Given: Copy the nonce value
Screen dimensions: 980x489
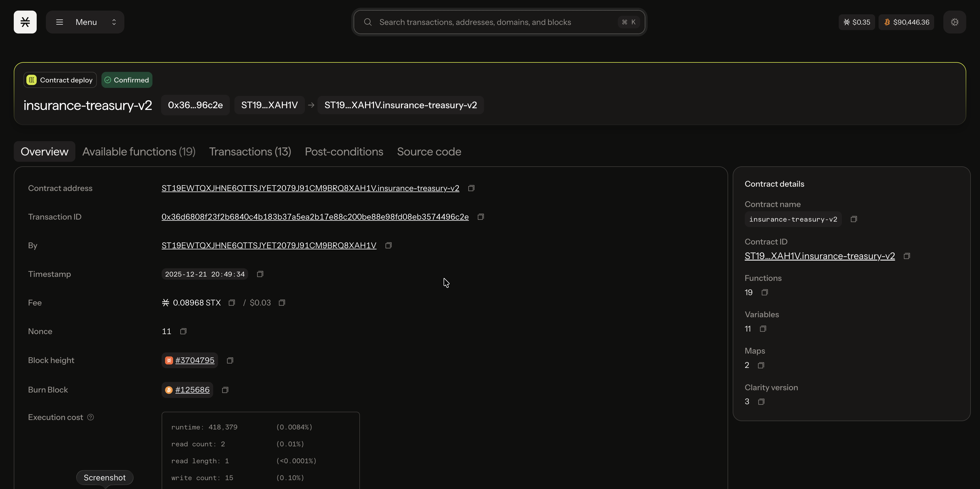Looking at the screenshot, I should (x=183, y=332).
